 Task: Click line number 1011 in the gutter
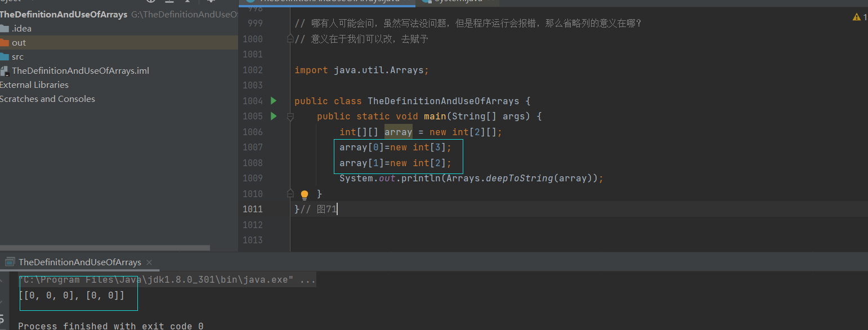point(253,209)
